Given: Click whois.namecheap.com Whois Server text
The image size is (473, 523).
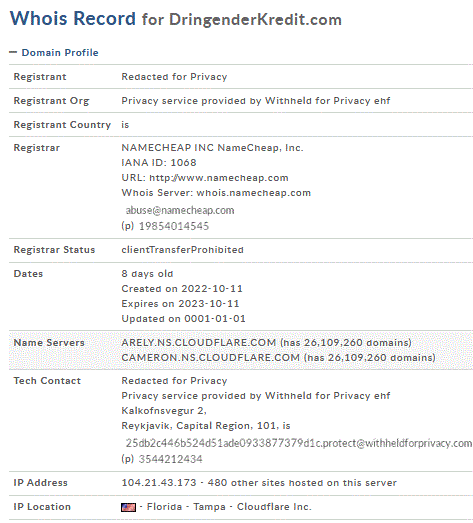Looking at the screenshot, I should 254,193.
